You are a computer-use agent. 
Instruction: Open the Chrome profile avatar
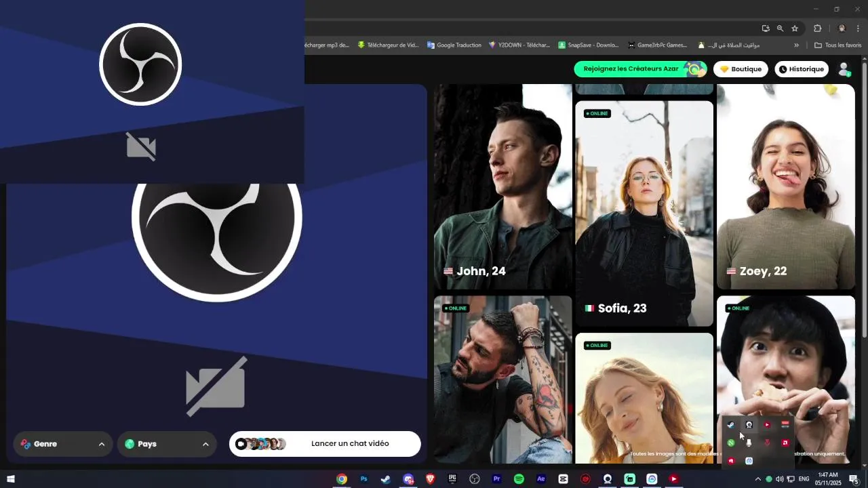pyautogui.click(x=842, y=28)
